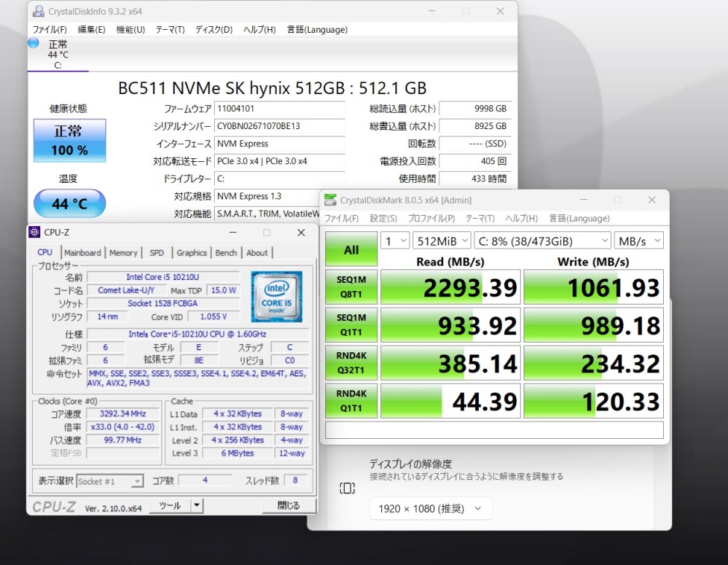The image size is (728, 565).
Task: Open the ツール dropdown arrow in CPU-Z
Action: point(198,505)
